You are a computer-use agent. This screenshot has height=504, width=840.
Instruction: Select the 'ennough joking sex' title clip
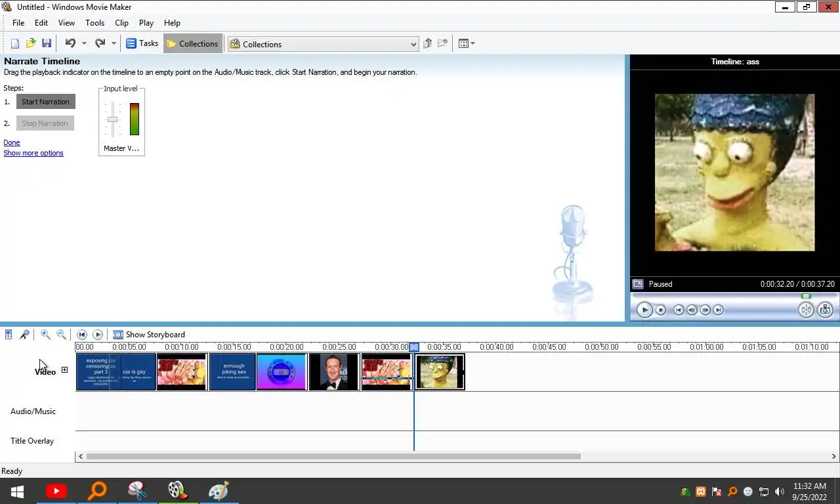point(232,372)
